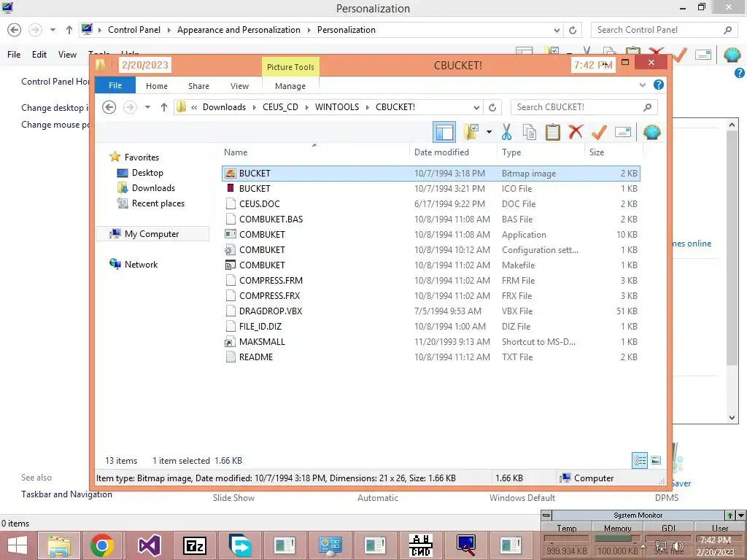Open the File menu in Personalization
Screen dimensions: 747x560
coord(14,54)
